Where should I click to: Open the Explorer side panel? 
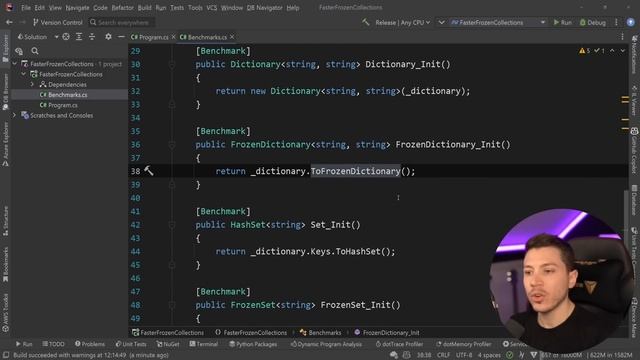(x=5, y=48)
